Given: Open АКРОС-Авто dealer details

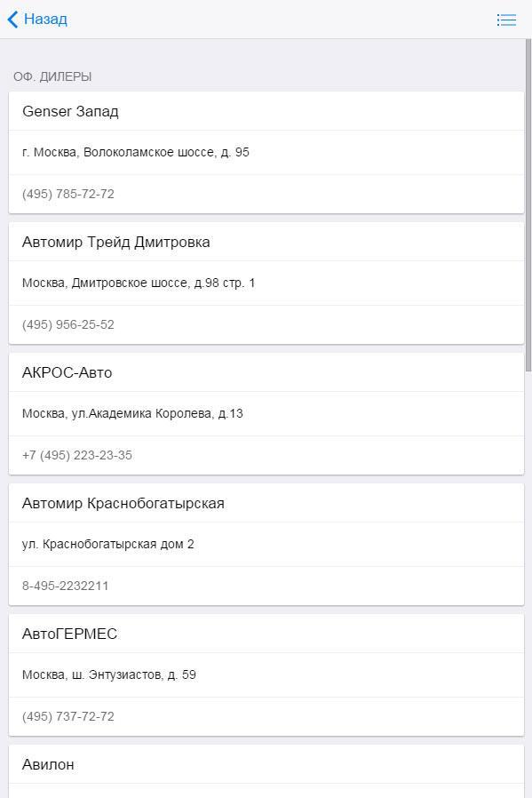Looking at the screenshot, I should tap(66, 372).
